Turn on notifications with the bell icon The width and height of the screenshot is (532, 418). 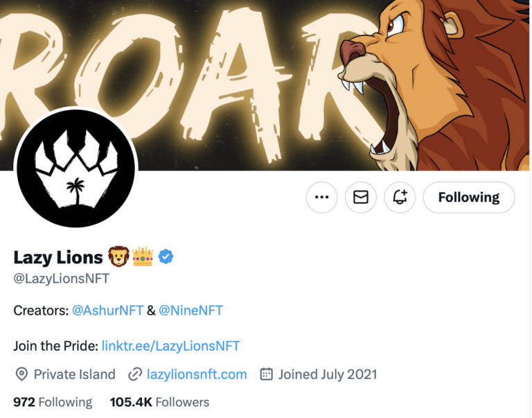[400, 198]
